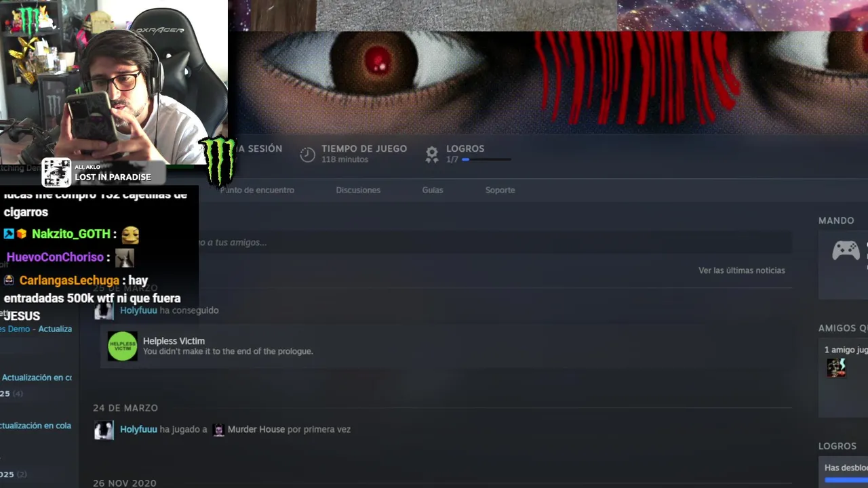
Task: Click the Helpless Victim achievement title
Action: pyautogui.click(x=174, y=341)
